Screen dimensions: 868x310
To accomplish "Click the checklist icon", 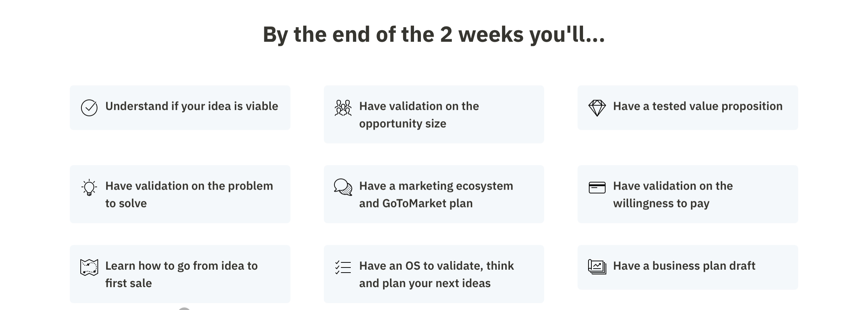I will pos(343,267).
